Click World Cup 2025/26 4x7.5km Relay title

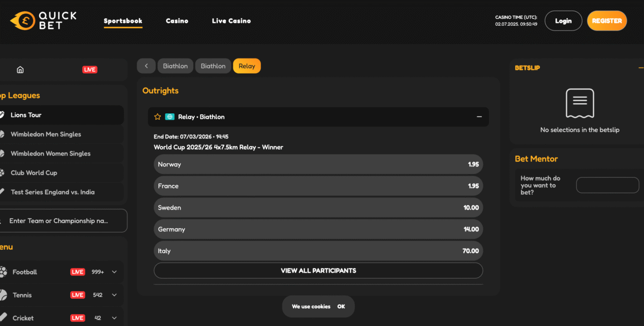tap(218, 147)
